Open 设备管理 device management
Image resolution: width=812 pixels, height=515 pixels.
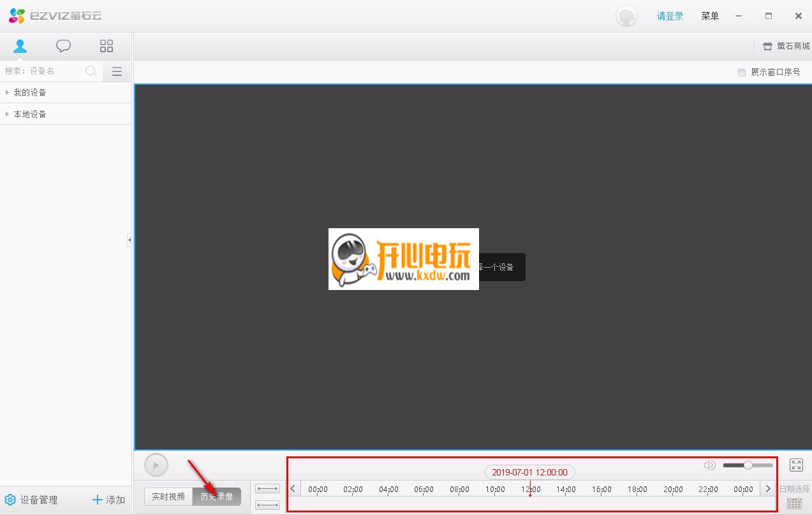[x=31, y=500]
